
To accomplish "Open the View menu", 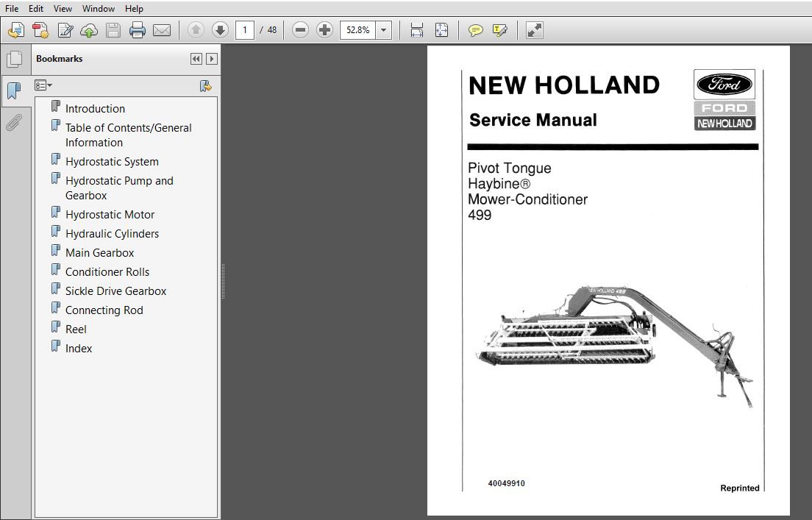I will pyautogui.click(x=63, y=8).
